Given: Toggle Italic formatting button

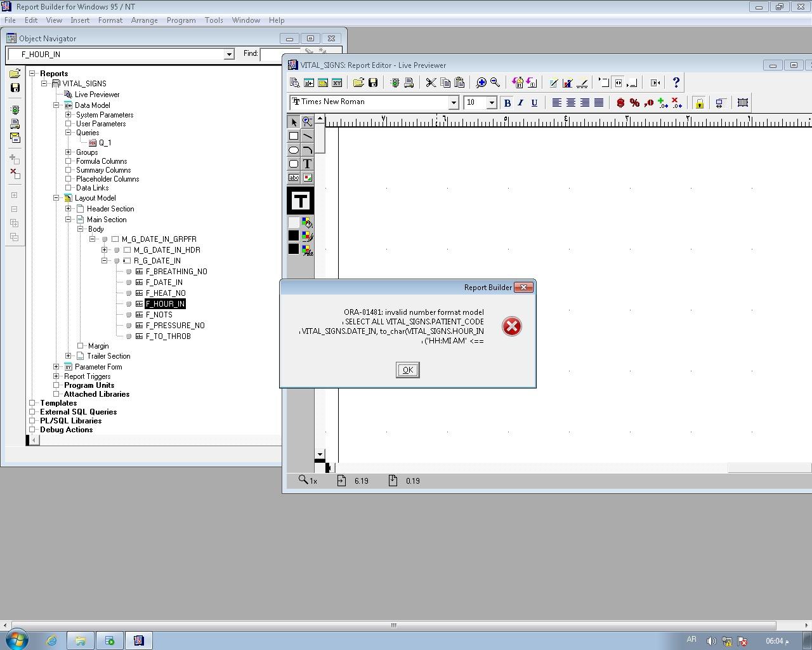Looking at the screenshot, I should point(520,103).
